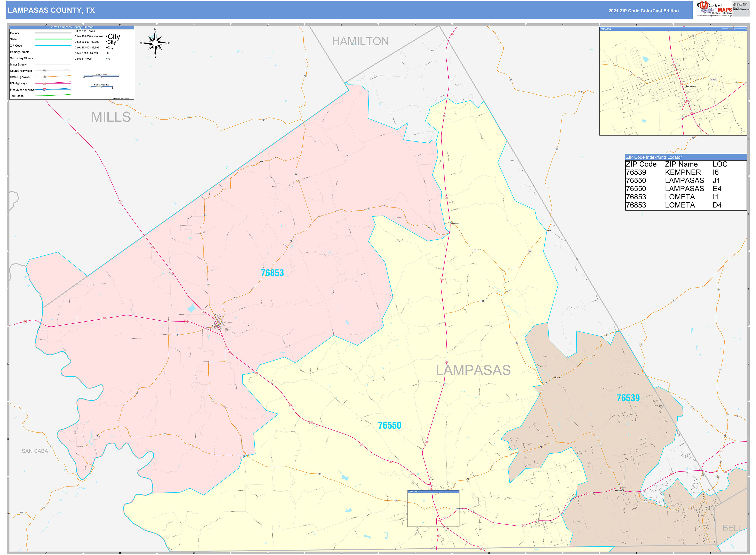Click the County Highways 123 marker
Viewport: 756px width, 555px height.
(44, 71)
